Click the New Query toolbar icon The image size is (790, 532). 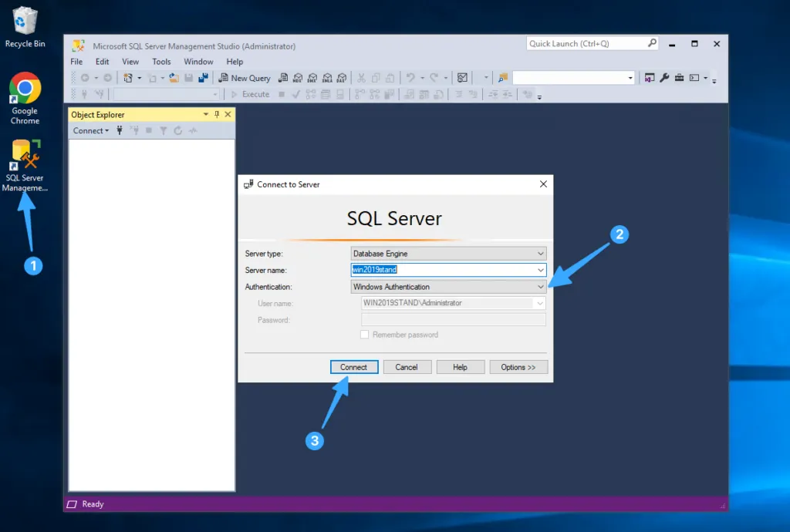245,77
